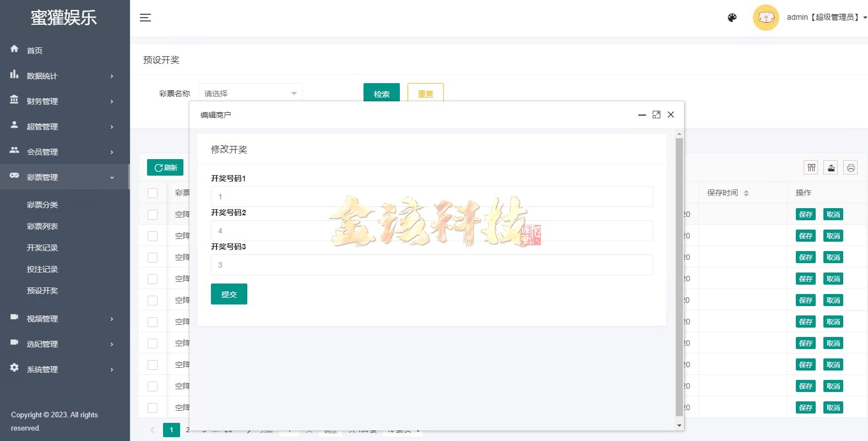The width and height of the screenshot is (868, 441).
Task: Focus the 开奖号码3 input field
Action: (432, 265)
